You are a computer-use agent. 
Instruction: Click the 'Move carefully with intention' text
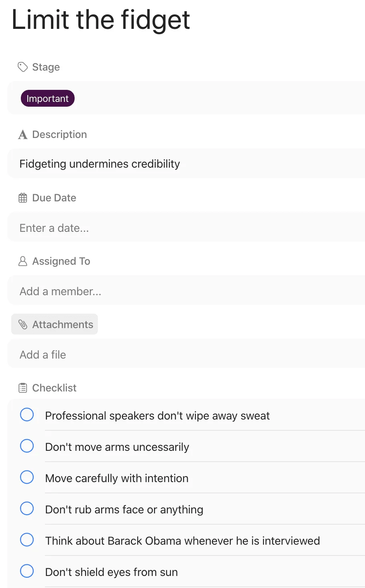tap(117, 478)
